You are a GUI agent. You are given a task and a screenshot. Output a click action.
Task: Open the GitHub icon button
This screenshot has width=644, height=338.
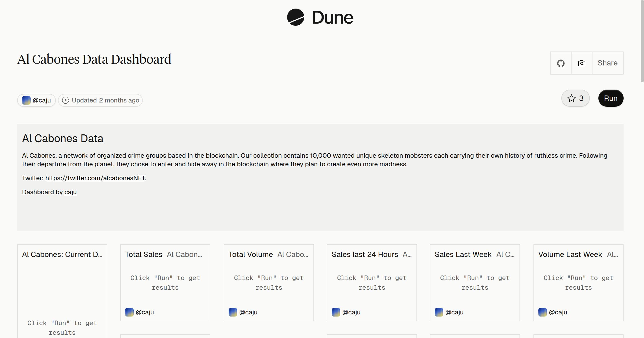(561, 63)
